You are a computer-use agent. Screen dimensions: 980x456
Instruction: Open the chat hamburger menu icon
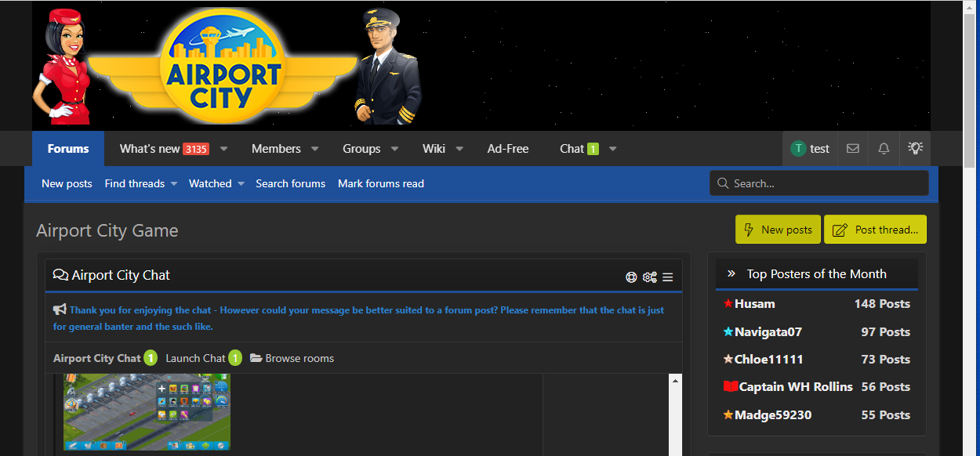[x=668, y=277]
